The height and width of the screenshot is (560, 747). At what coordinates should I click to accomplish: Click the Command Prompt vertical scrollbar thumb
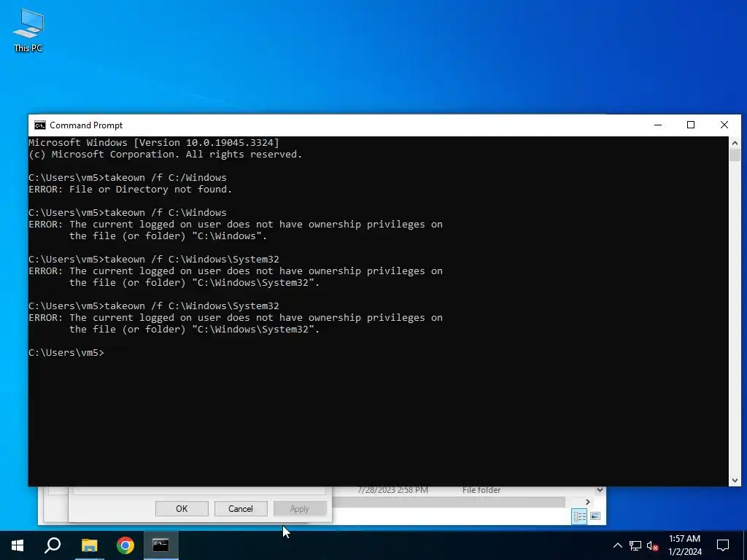point(735,155)
